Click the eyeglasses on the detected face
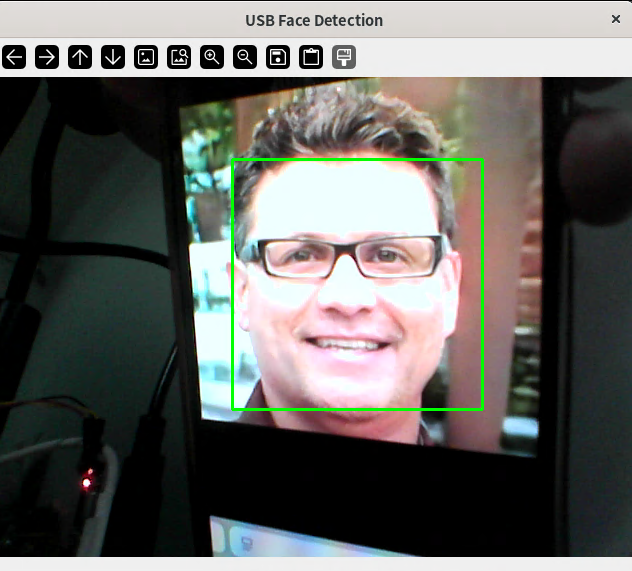The width and height of the screenshot is (632, 571). (347, 257)
